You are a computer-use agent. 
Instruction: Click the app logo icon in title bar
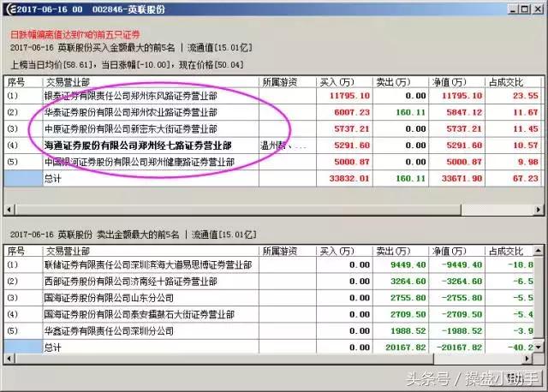(x=12, y=9)
